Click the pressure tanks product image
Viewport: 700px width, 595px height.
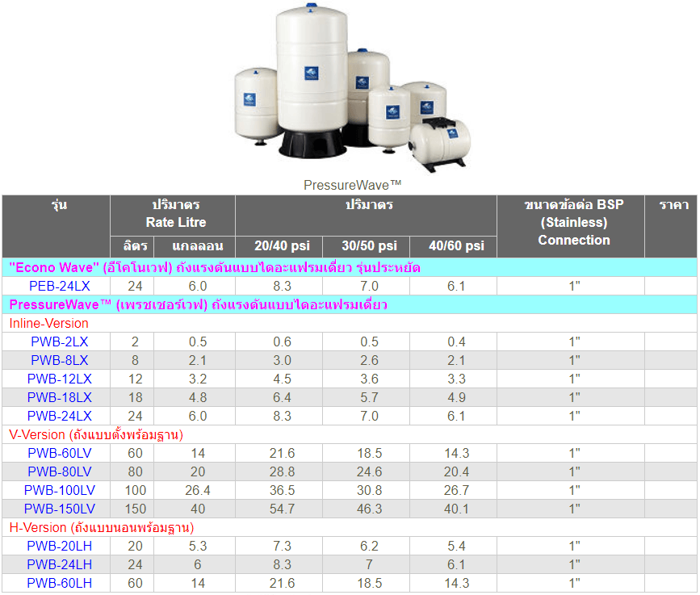click(352, 87)
